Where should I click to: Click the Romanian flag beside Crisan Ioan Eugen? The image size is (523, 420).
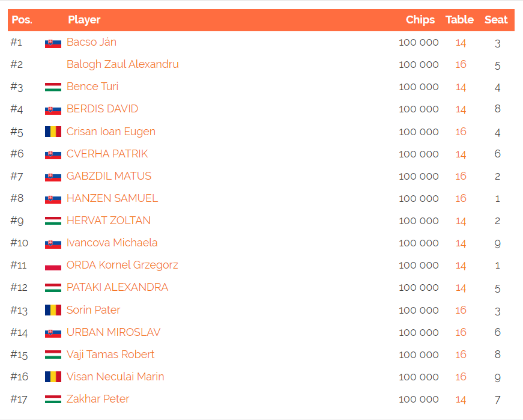(53, 132)
